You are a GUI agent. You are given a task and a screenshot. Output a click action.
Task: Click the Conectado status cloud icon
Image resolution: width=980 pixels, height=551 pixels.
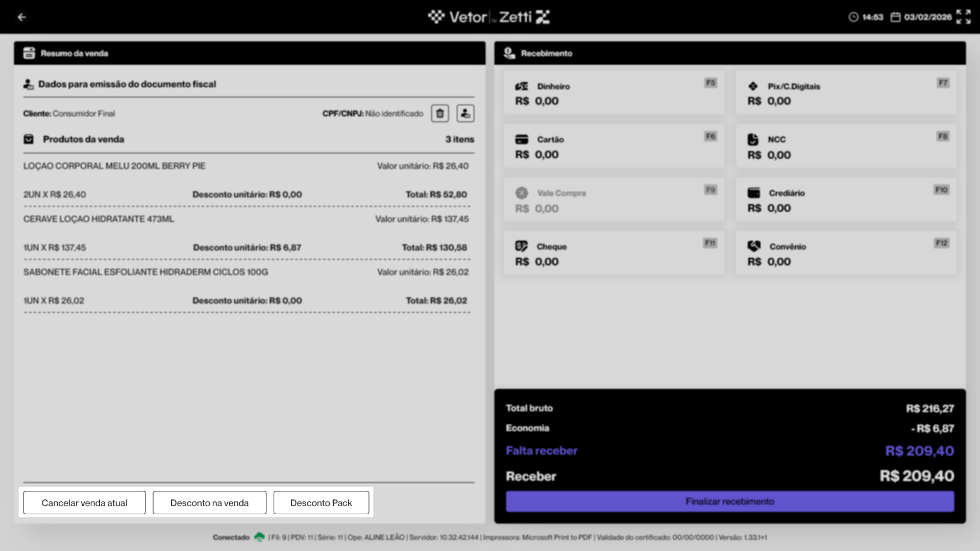pos(259,537)
